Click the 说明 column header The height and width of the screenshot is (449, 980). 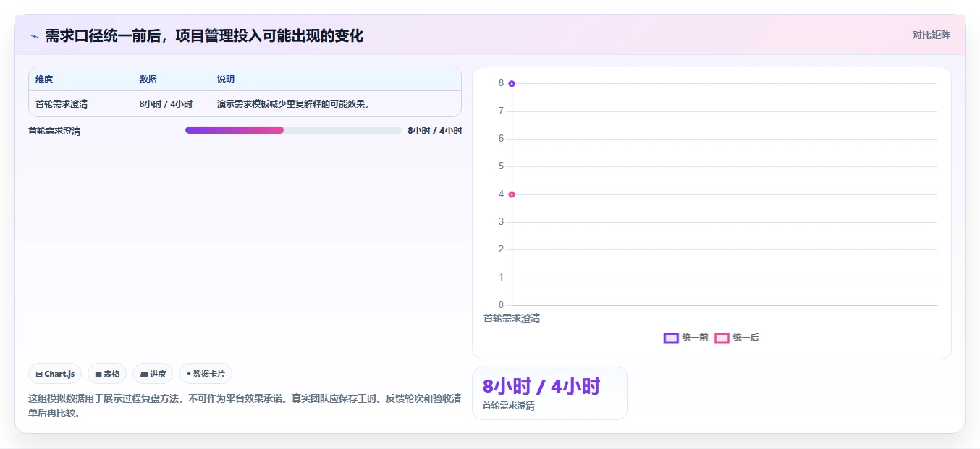click(226, 80)
